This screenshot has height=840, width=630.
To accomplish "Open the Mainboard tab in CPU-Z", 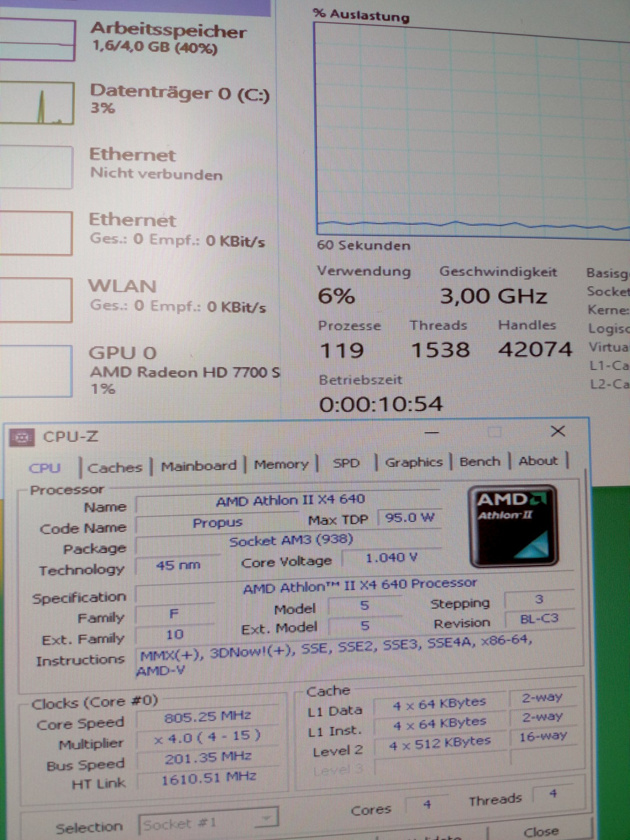I will pyautogui.click(x=199, y=465).
